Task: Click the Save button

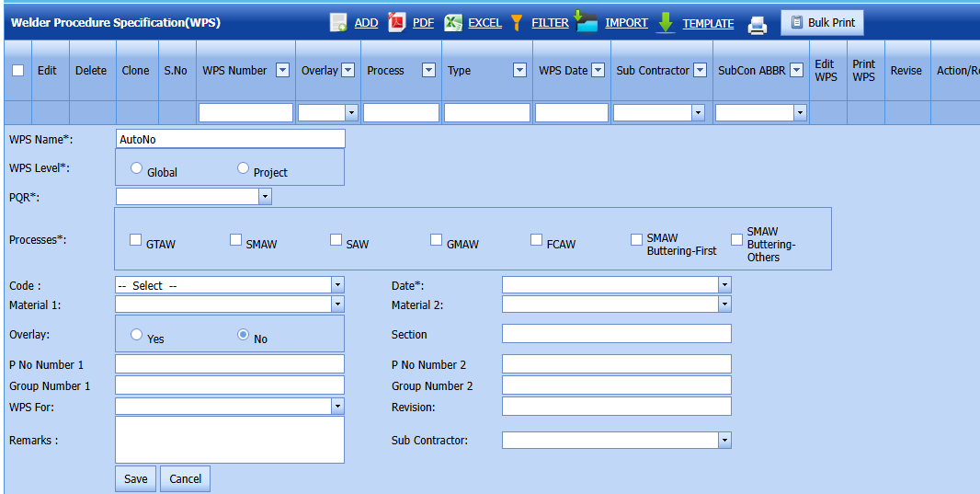Action: click(135, 478)
